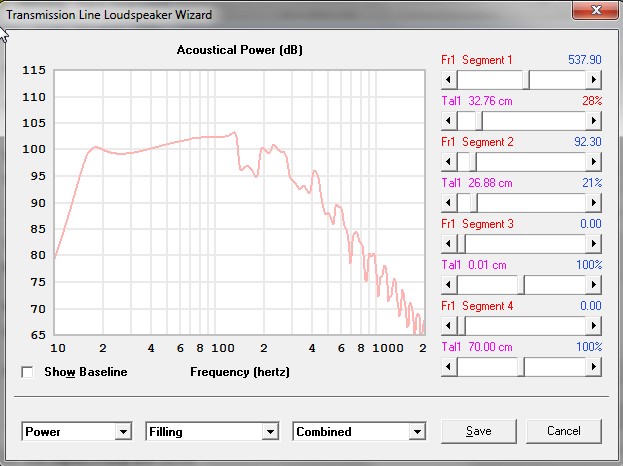Click the 21% value

(592, 183)
